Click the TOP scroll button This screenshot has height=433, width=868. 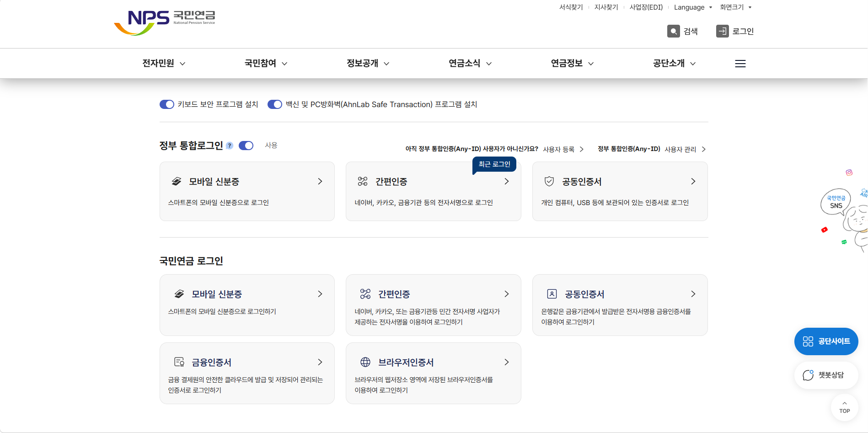[x=844, y=407]
